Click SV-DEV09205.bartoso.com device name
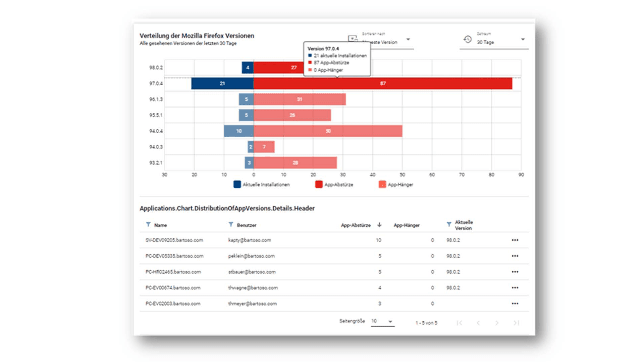Image resolution: width=644 pixels, height=362 pixels. 174,240
